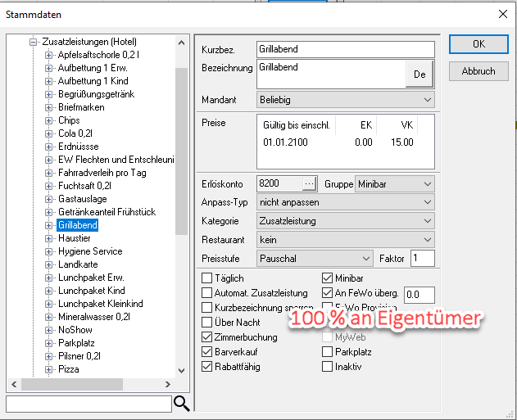
Task: Click the Faktor input field
Action: [423, 258]
